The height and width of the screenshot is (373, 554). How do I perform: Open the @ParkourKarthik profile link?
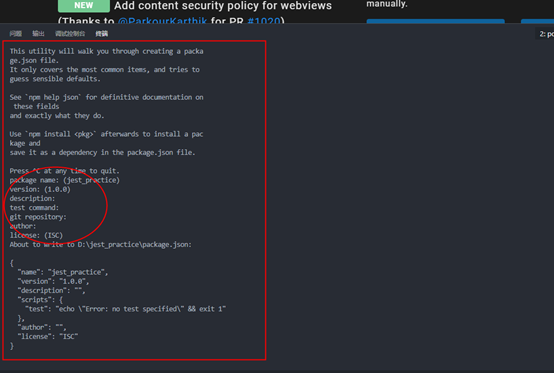[x=162, y=21]
